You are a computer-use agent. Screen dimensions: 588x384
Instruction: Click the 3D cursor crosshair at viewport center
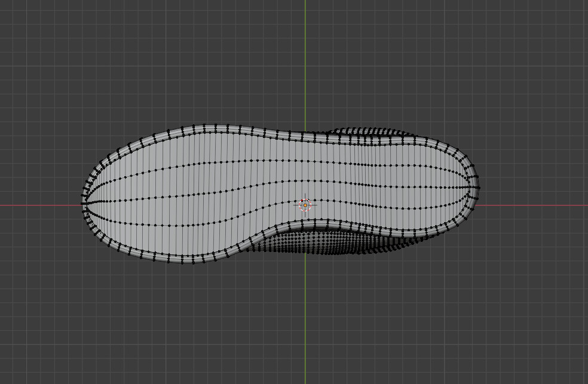point(305,205)
